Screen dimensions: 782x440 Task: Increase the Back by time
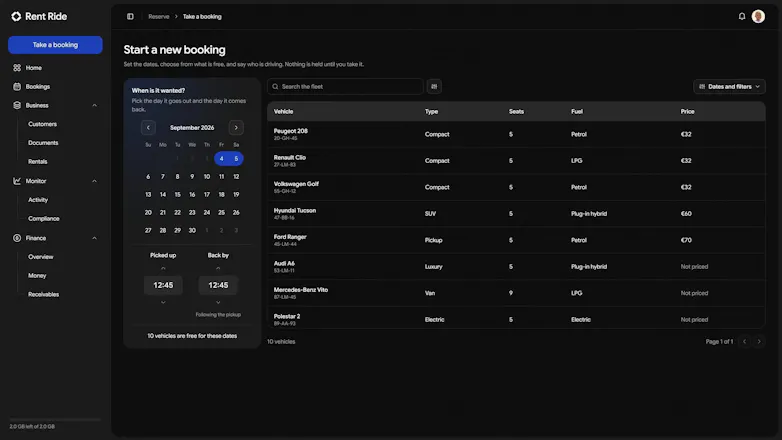218,268
